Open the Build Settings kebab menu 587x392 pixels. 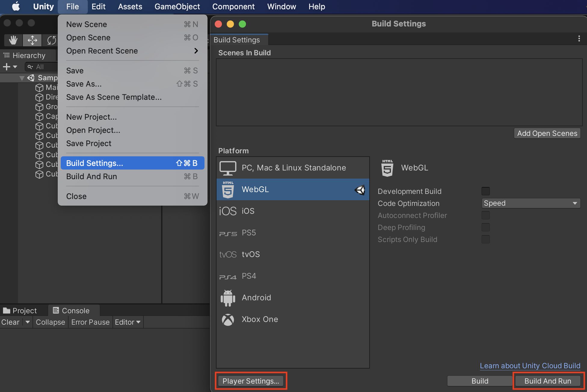point(579,39)
